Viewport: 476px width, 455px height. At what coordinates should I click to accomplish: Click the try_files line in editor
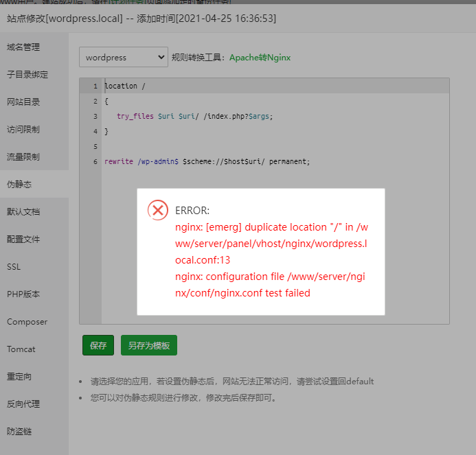coord(195,116)
